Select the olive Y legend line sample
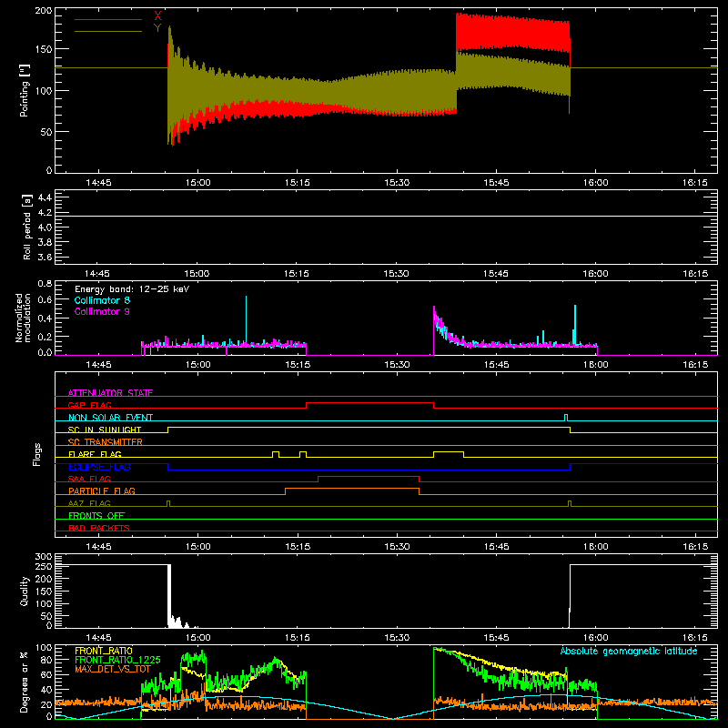The image size is (728, 728). tap(108, 31)
